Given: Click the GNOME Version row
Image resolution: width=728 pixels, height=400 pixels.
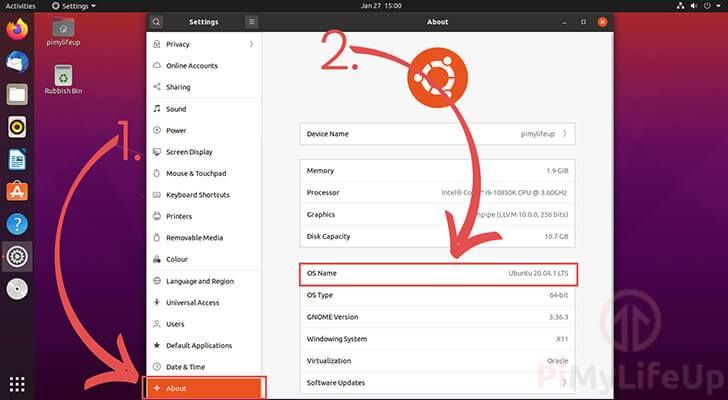Looking at the screenshot, I should point(437,317).
